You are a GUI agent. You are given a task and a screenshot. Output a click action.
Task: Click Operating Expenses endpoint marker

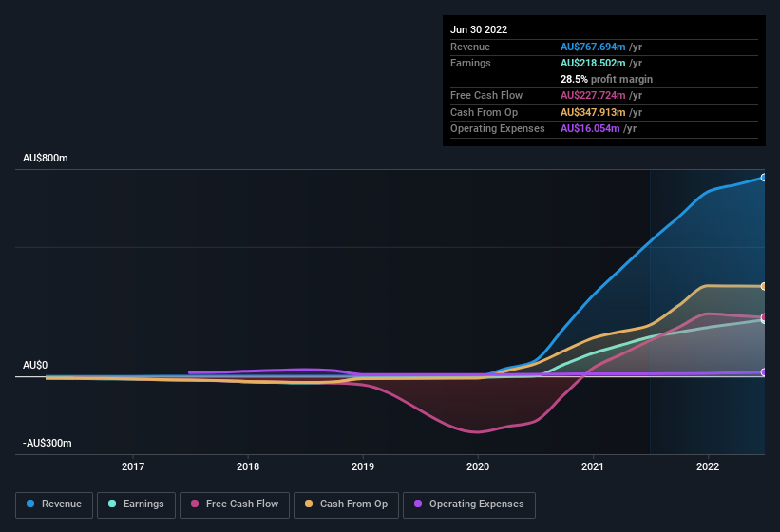click(x=764, y=372)
